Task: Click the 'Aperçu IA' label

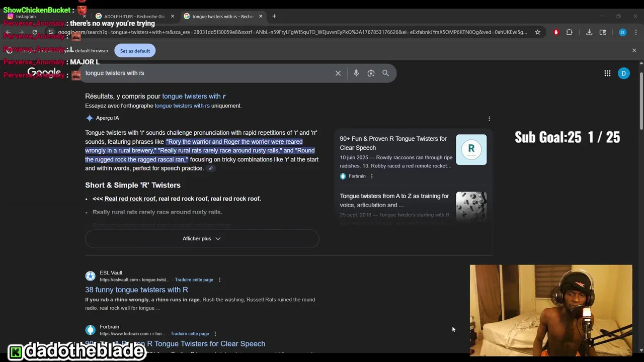Action: pyautogui.click(x=107, y=118)
